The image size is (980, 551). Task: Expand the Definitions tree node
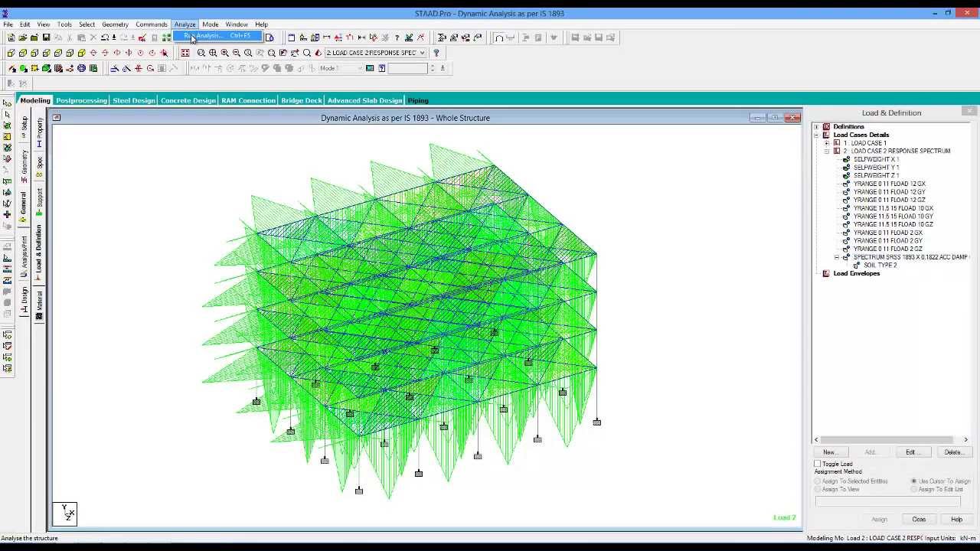[816, 127]
